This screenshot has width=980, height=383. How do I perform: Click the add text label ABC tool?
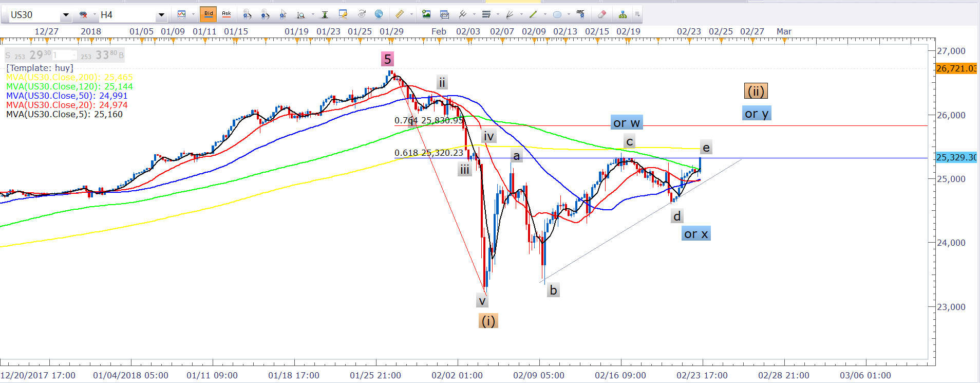point(580,14)
